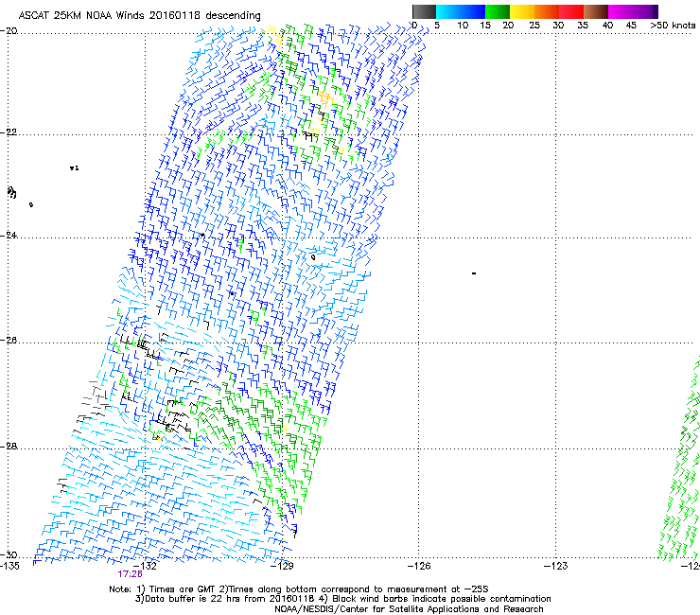Click the longitude label '-129'
This screenshot has height=615, width=700.
point(282,566)
